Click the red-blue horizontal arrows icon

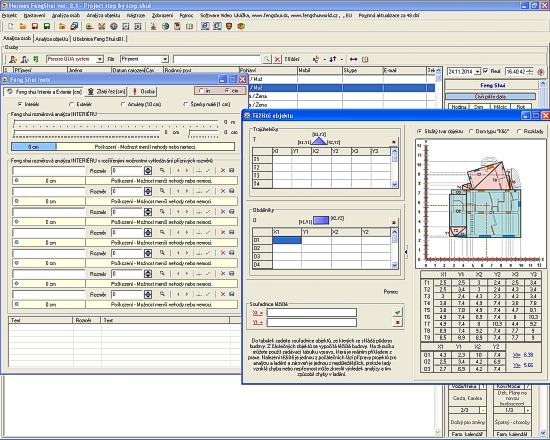(x=354, y=59)
